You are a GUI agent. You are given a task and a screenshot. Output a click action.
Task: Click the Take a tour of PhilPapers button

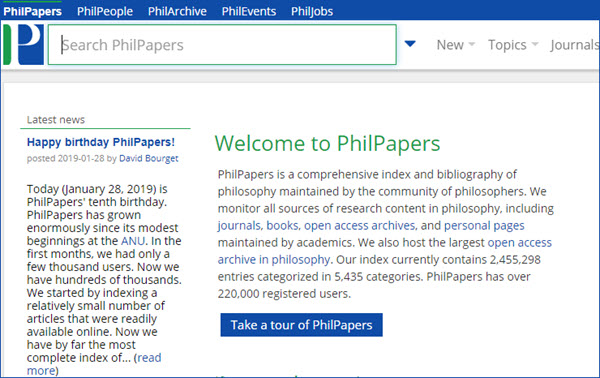[x=301, y=325]
